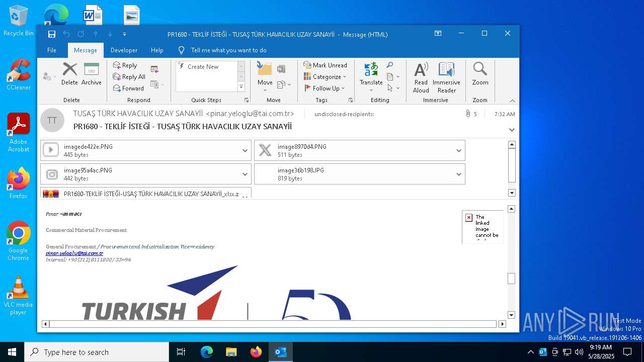Open PR1680-TEKLİF İSTEĞİ xlsx attachment
The image size is (644, 362).
coord(145,194)
